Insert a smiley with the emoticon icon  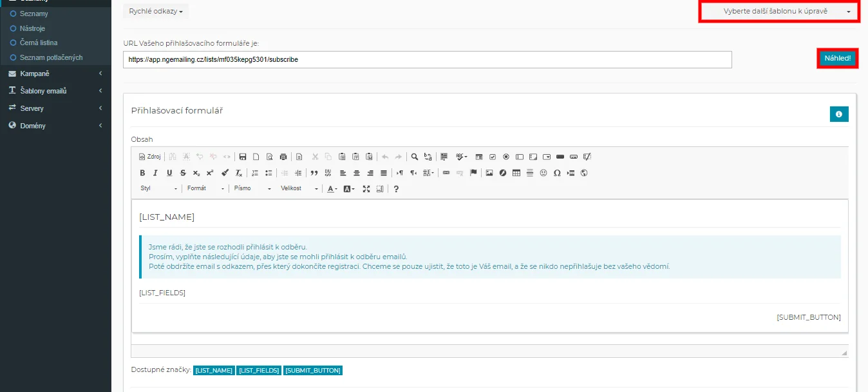click(543, 173)
